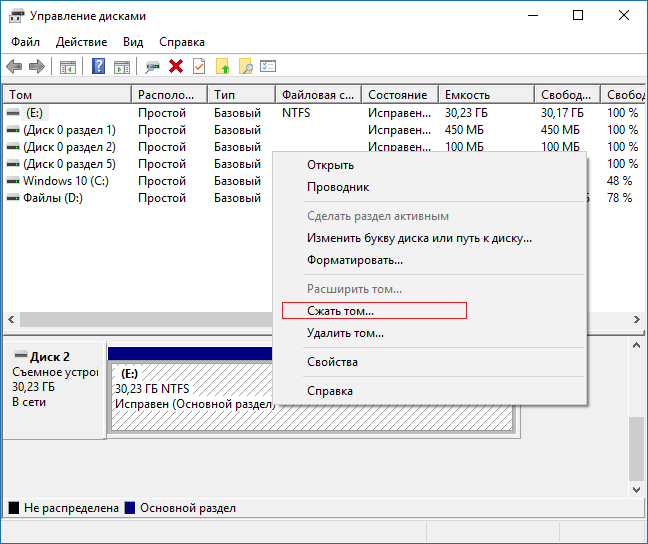Click the 30,23 ГБ capacity cell
This screenshot has height=544, width=648.
466,113
